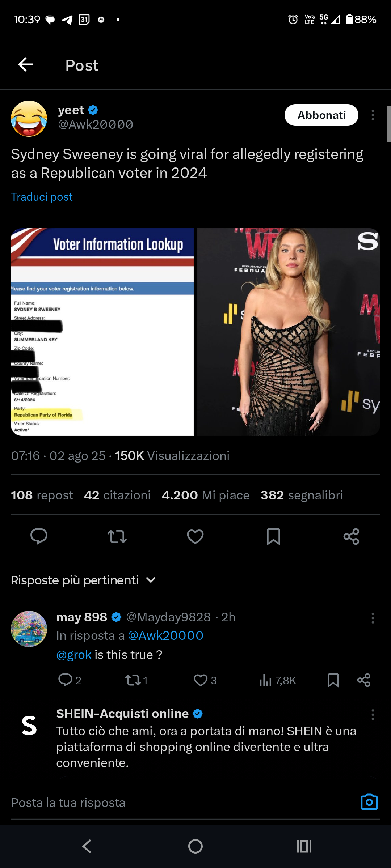This screenshot has width=391, height=868.
Task: Translate the post via Traduci post
Action: [x=42, y=197]
